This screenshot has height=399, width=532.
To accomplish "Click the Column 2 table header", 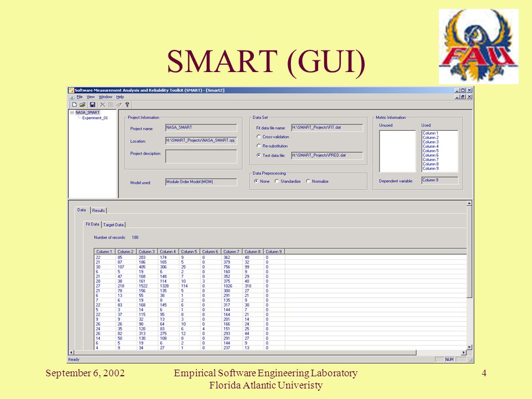I will click(x=126, y=252).
